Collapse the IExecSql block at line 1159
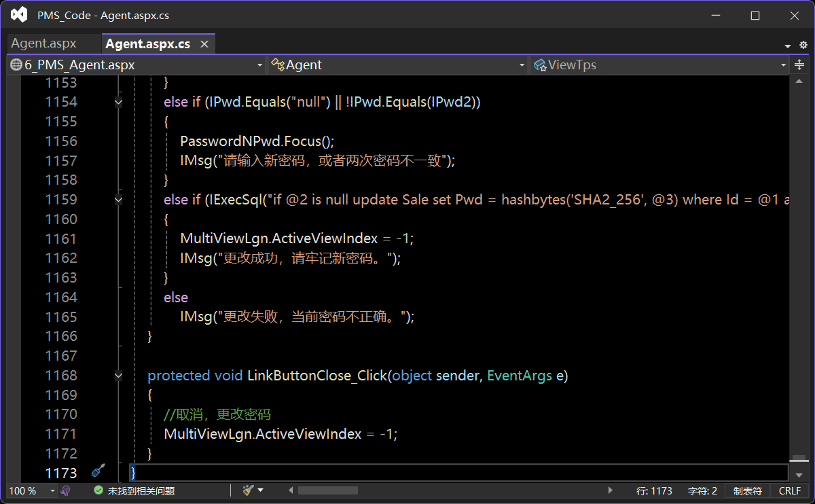 [119, 200]
